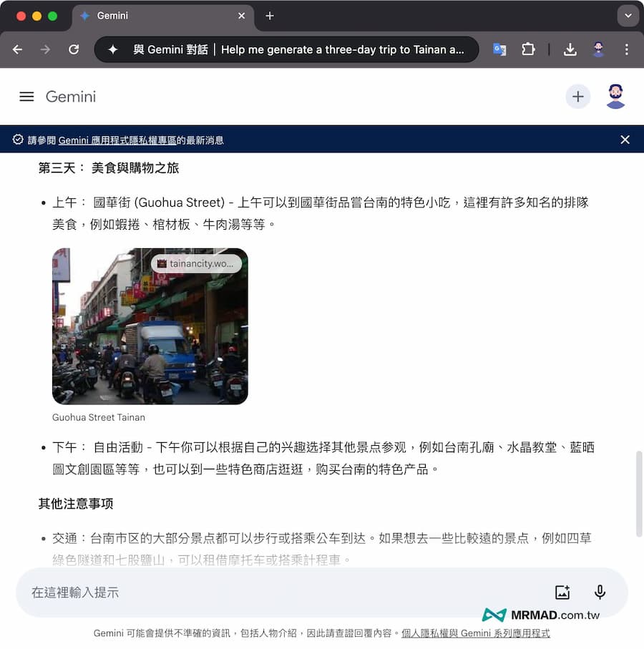Image resolution: width=644 pixels, height=649 pixels.
Task: Close the Gemini browser tab
Action: coord(242,16)
